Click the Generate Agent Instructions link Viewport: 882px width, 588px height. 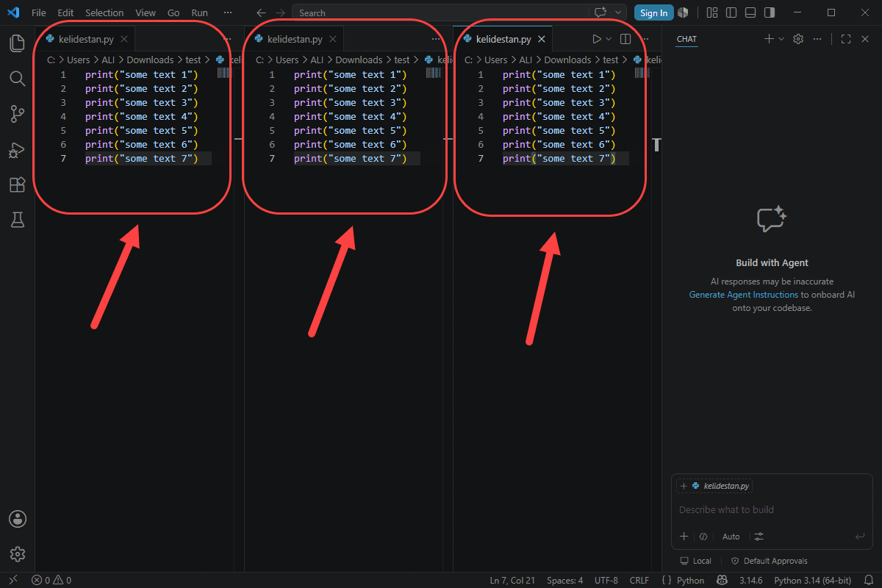pyautogui.click(x=744, y=295)
